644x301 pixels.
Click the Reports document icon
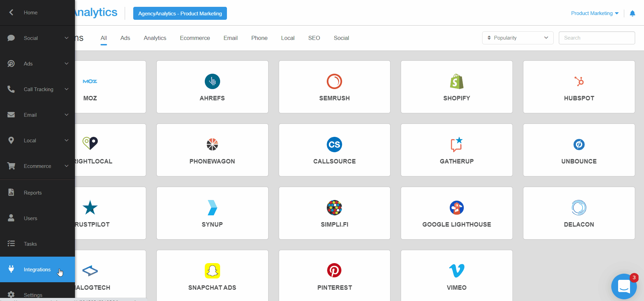point(11,192)
